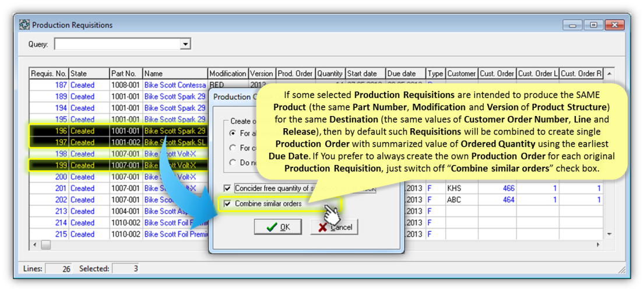Sort by the Requis. No. column header
Viewport: 644px width, 292px height.
[x=49, y=73]
